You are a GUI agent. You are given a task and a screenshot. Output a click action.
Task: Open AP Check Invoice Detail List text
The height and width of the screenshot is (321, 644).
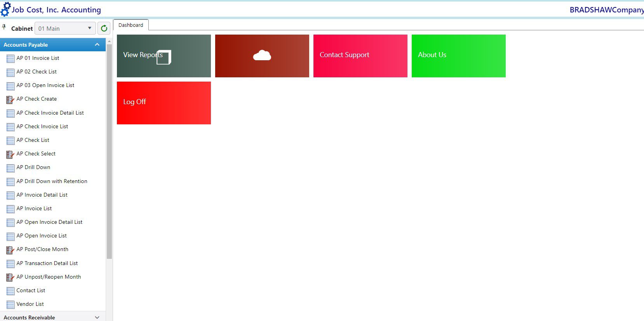(x=50, y=113)
